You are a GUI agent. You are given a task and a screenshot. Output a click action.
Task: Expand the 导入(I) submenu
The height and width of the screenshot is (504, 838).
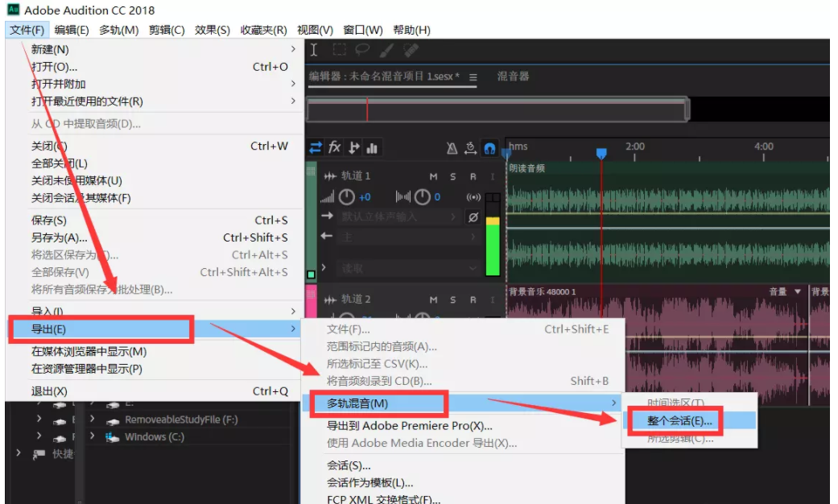155,311
